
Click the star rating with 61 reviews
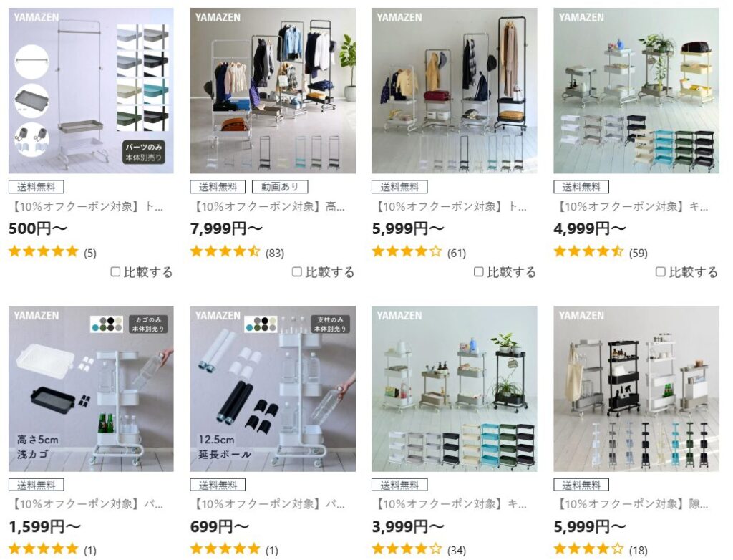pyautogui.click(x=407, y=251)
